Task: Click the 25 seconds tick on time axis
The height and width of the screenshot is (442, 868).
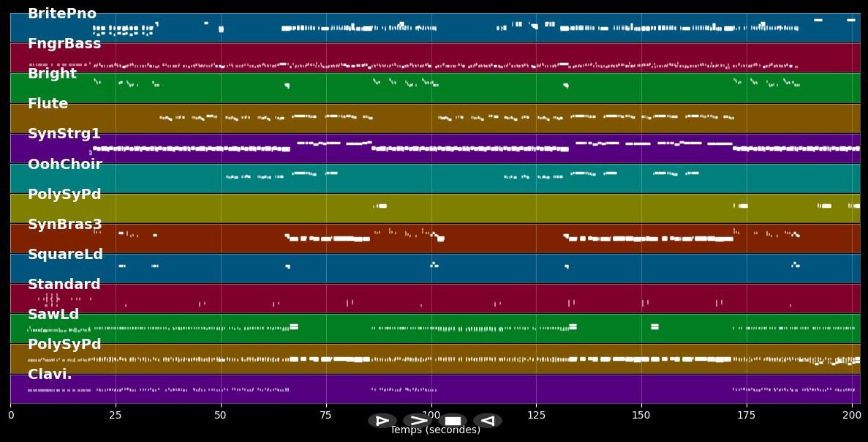Action: click(116, 415)
